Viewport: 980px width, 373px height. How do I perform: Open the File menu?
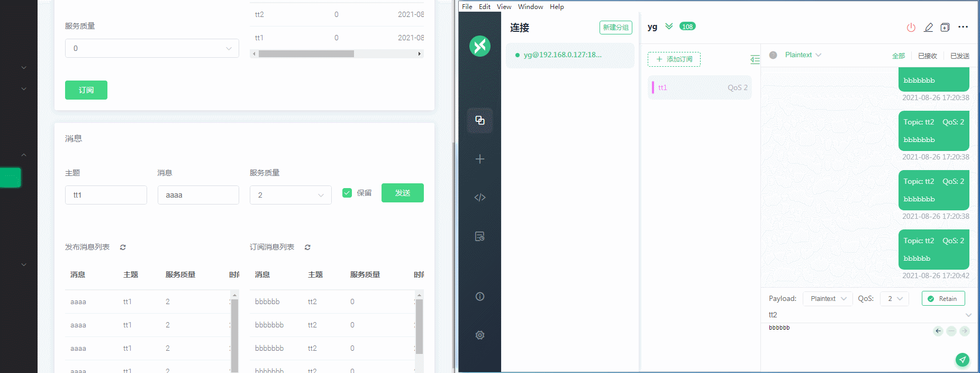tap(467, 7)
